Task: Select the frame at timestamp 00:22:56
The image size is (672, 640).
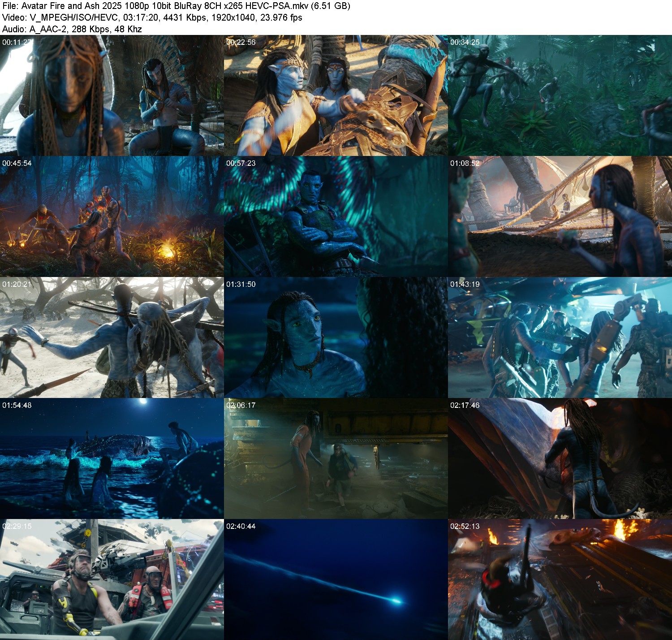Action: [336, 95]
